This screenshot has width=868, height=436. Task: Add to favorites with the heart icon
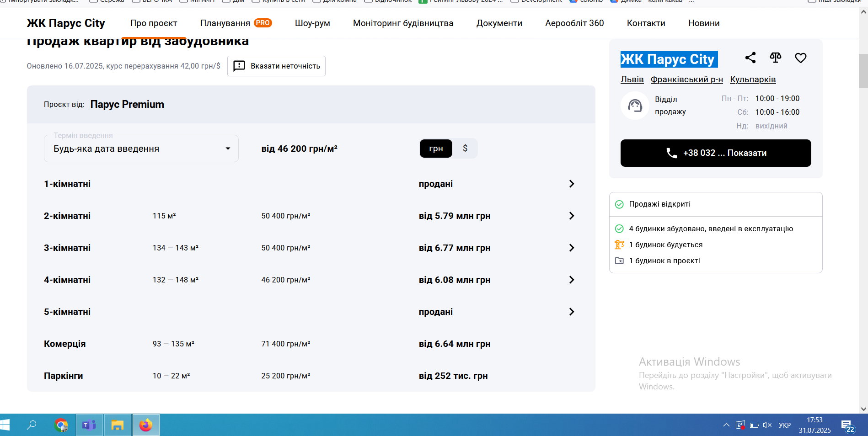801,58
